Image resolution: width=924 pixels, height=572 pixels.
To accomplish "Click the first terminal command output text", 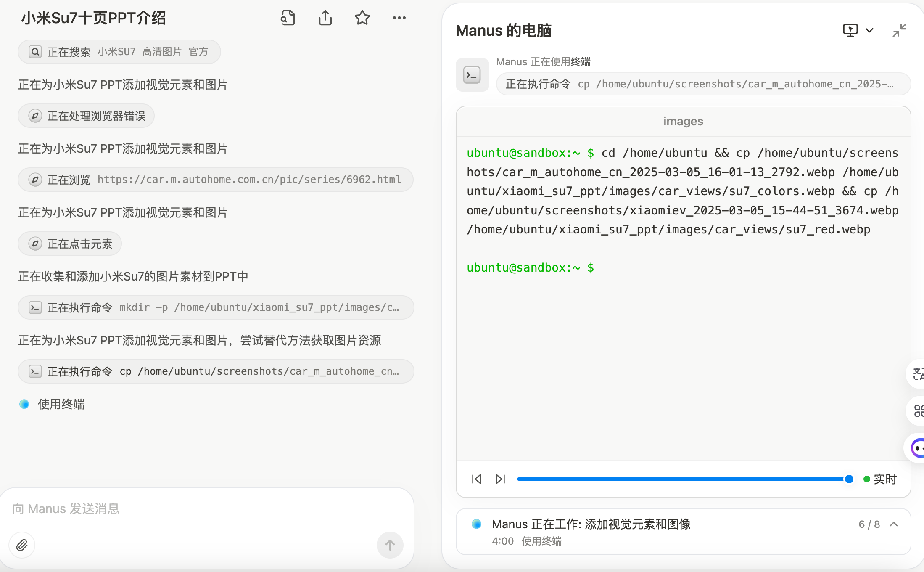I will point(683,191).
